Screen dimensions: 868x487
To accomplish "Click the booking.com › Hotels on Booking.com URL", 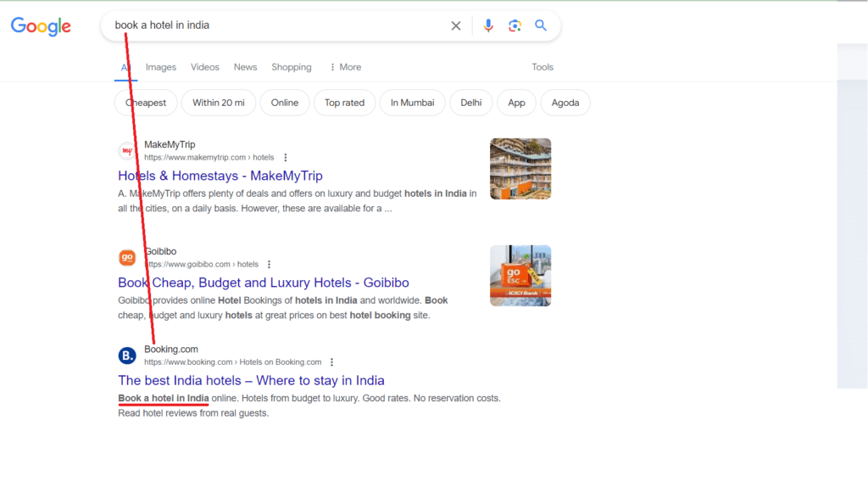I will (x=233, y=362).
